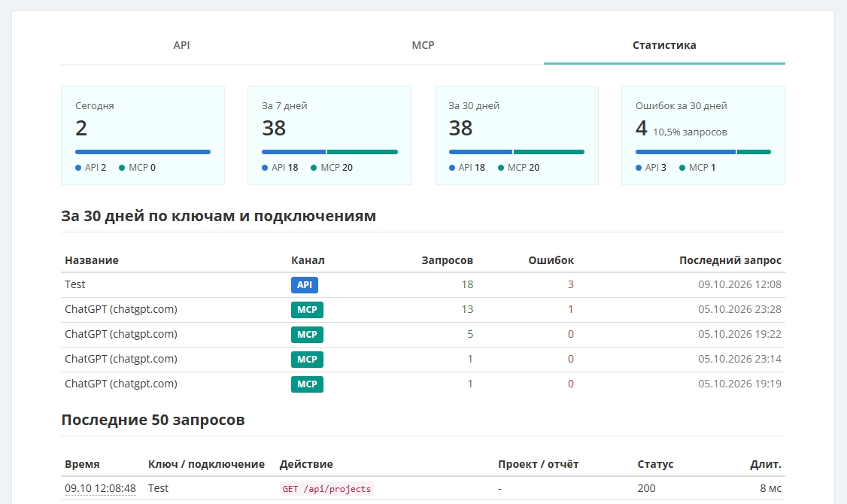Click MCP 0 legend in Сегодня card
This screenshot has width=847, height=504.
coord(137,168)
